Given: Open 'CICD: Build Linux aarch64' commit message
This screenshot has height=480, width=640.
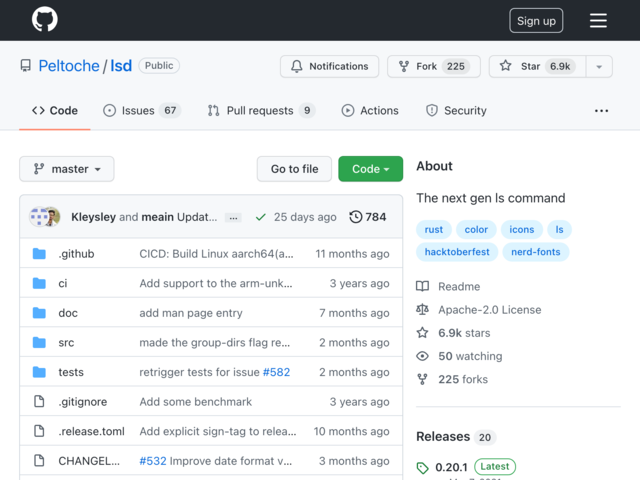Looking at the screenshot, I should 216,254.
